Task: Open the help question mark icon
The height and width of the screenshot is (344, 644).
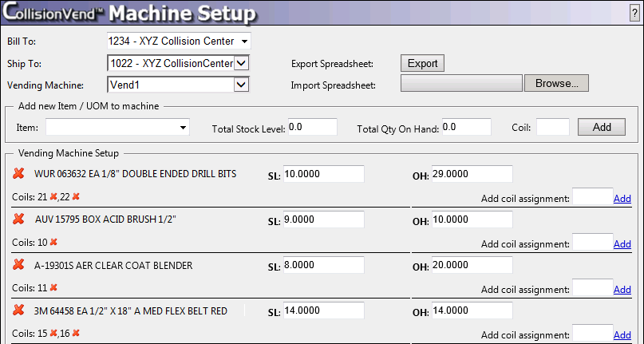Action: tap(633, 13)
